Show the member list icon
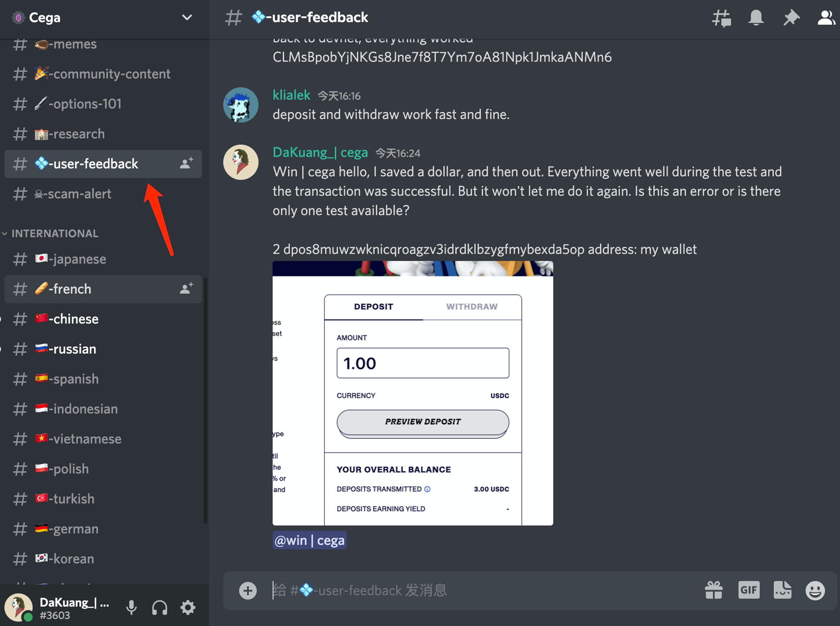Image resolution: width=840 pixels, height=626 pixels. [x=825, y=18]
